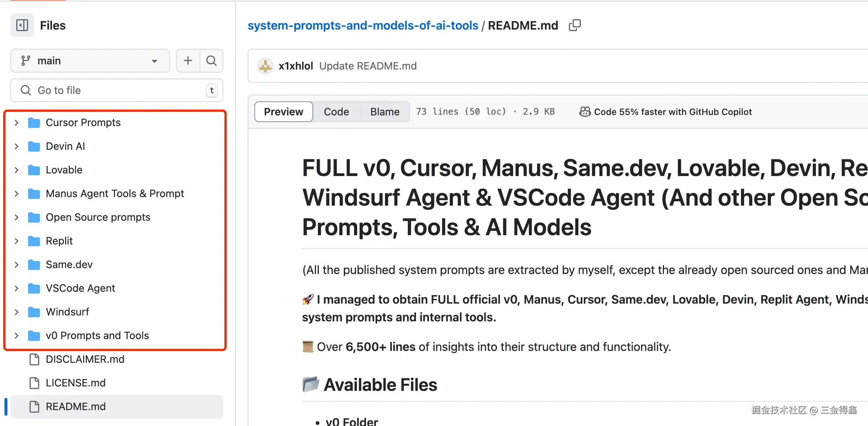Click the search magnifier icon button
This screenshot has width=868, height=426.
coord(211,61)
